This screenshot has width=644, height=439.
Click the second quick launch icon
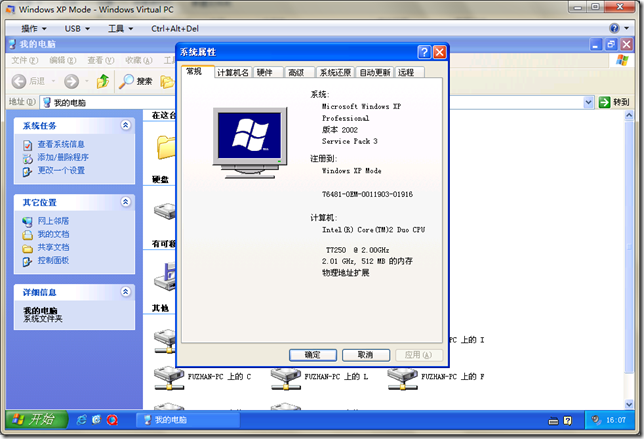pyautogui.click(x=97, y=420)
